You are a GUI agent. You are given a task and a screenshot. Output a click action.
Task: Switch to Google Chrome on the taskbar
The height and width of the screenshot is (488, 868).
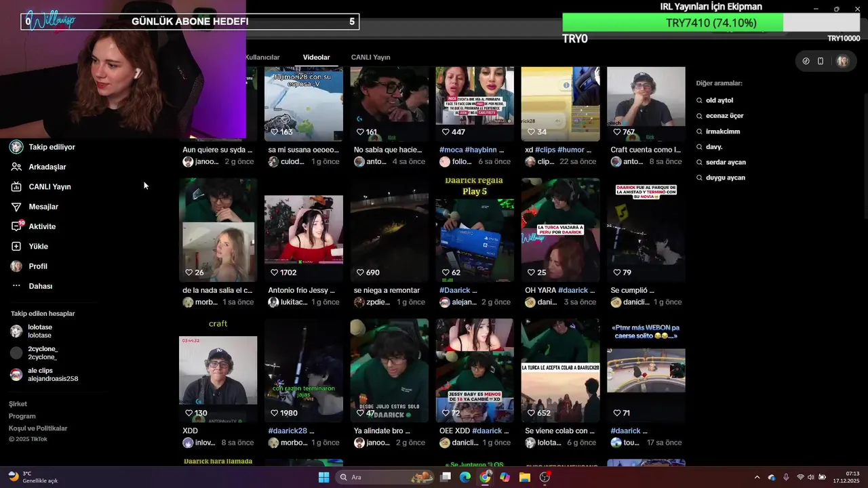pos(485,477)
